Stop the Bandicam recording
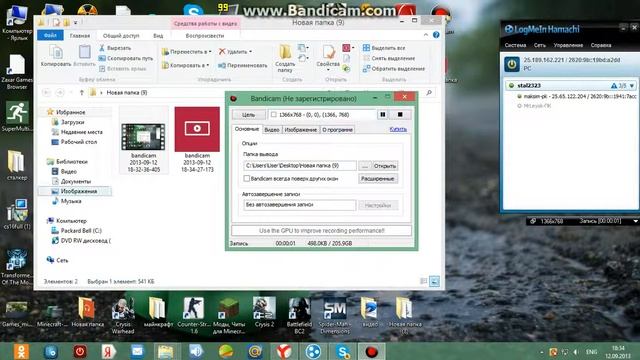Viewport: 640px width, 360px height. (400, 115)
